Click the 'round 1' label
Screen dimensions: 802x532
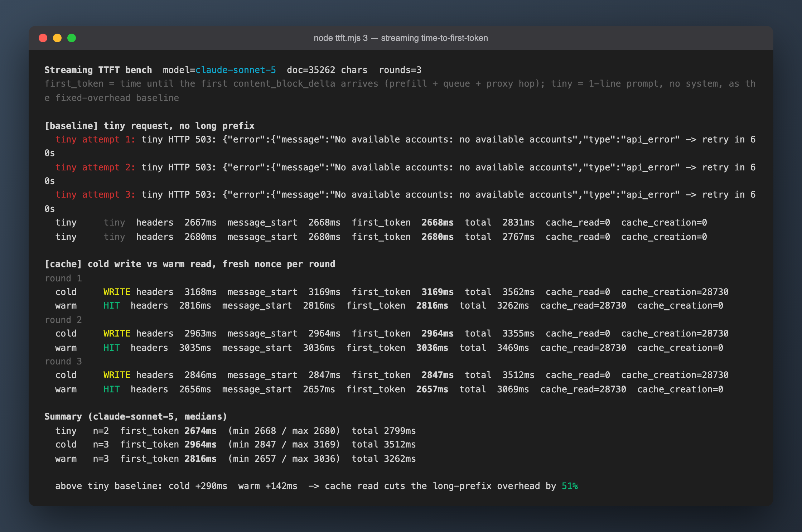(x=63, y=278)
